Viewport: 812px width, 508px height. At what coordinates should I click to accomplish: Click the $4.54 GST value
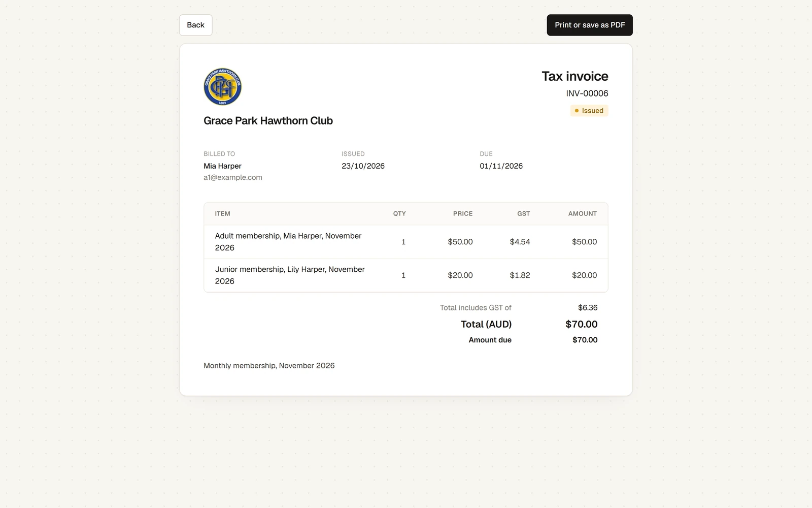[x=520, y=242]
